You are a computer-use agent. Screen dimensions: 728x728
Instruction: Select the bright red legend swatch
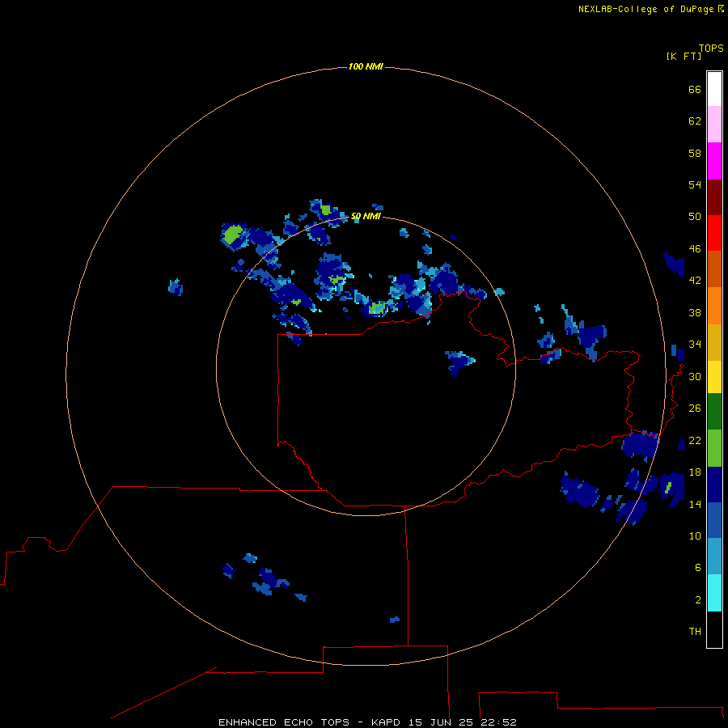[x=714, y=233]
